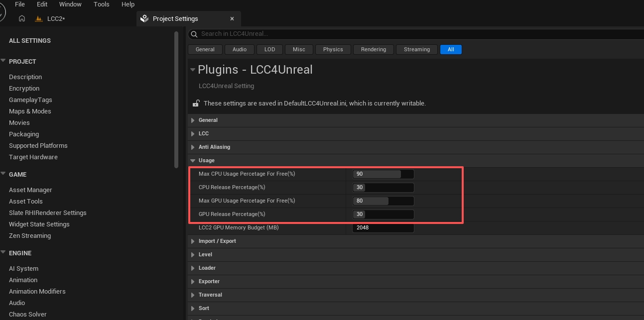Open Packaging settings
Image resolution: width=644 pixels, height=320 pixels.
click(x=24, y=134)
